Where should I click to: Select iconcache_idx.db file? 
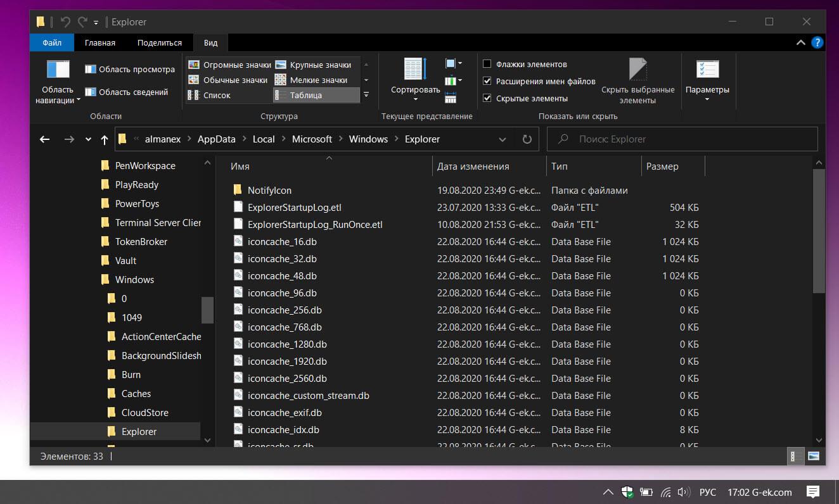click(x=283, y=429)
